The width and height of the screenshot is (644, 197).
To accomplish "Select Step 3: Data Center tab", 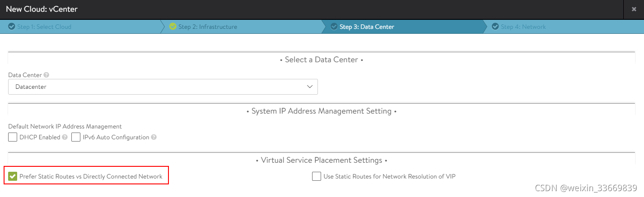I will pyautogui.click(x=367, y=27).
